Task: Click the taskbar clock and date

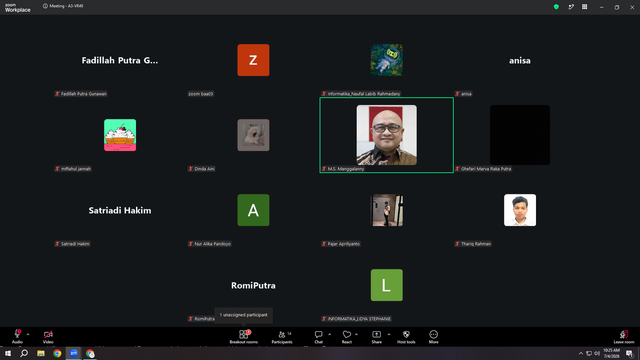Action: (x=611, y=353)
